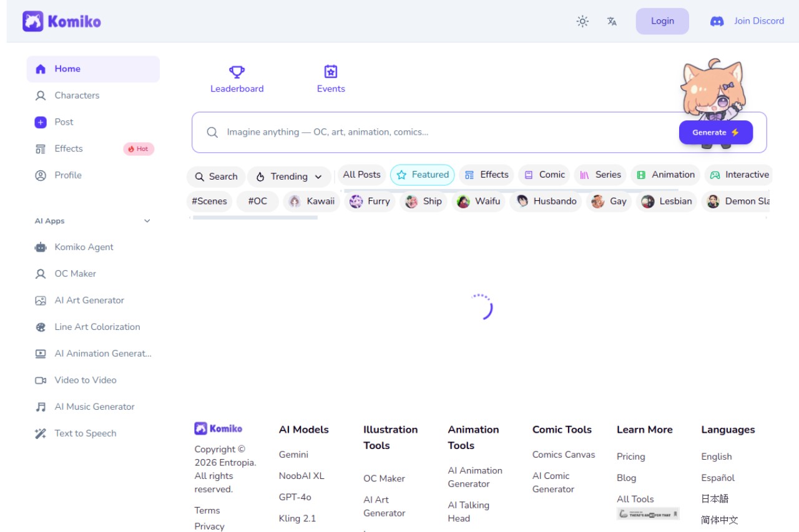Open Line Art Colorization palette icon
The width and height of the screenshot is (799, 532).
coord(41,327)
